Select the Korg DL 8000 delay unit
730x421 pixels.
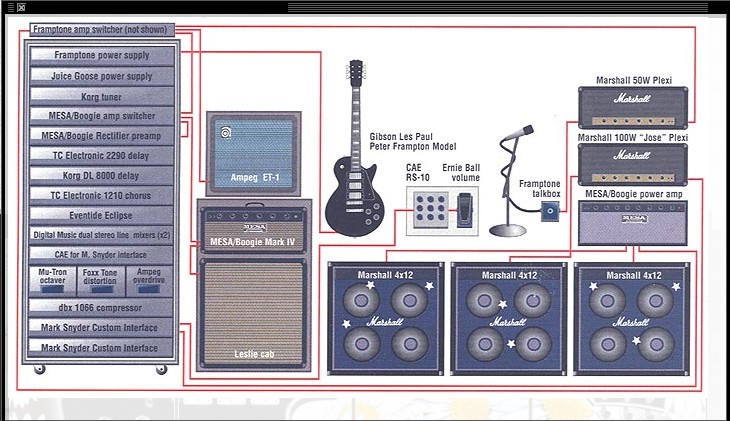pyautogui.click(x=101, y=176)
